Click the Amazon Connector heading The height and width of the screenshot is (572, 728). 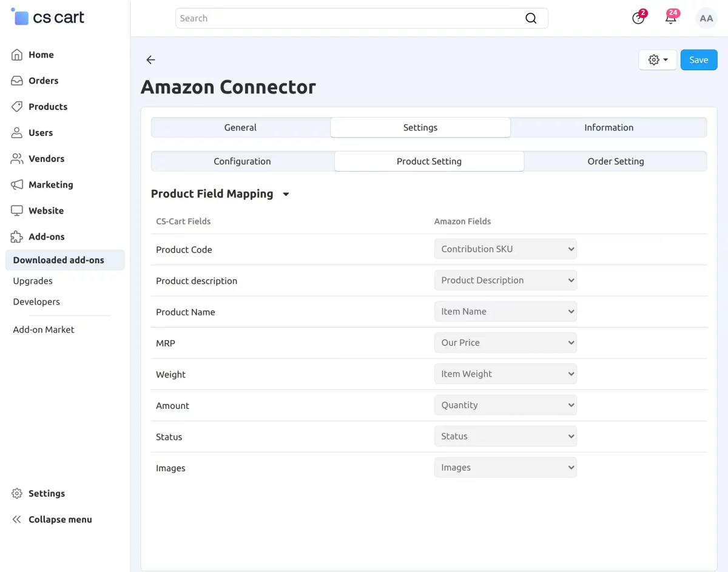coord(228,87)
